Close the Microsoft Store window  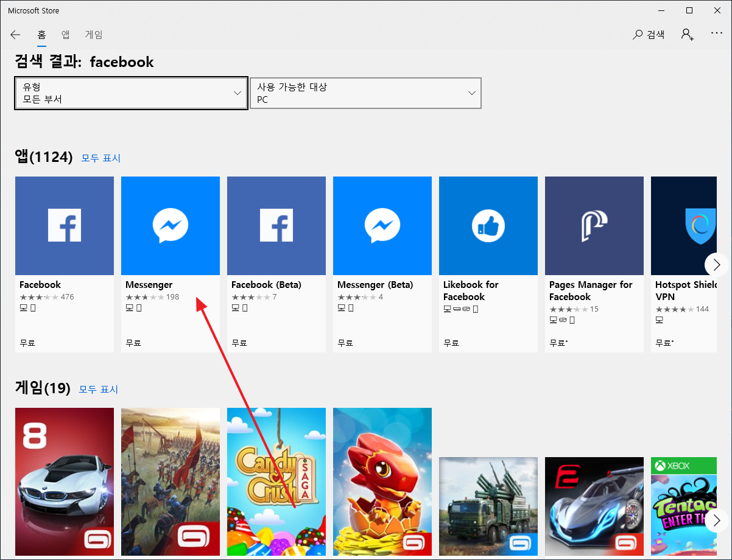click(x=717, y=10)
